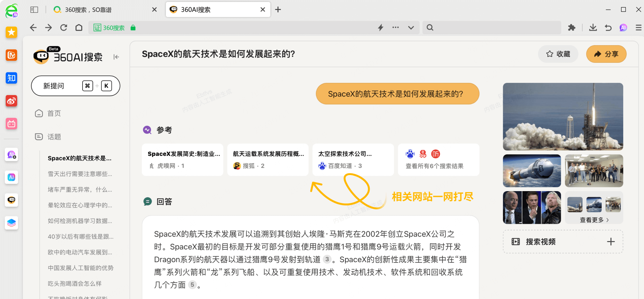Open the topic 欧中的电动汽车发展到...
Image resolution: width=644 pixels, height=299 pixels.
[80, 252]
